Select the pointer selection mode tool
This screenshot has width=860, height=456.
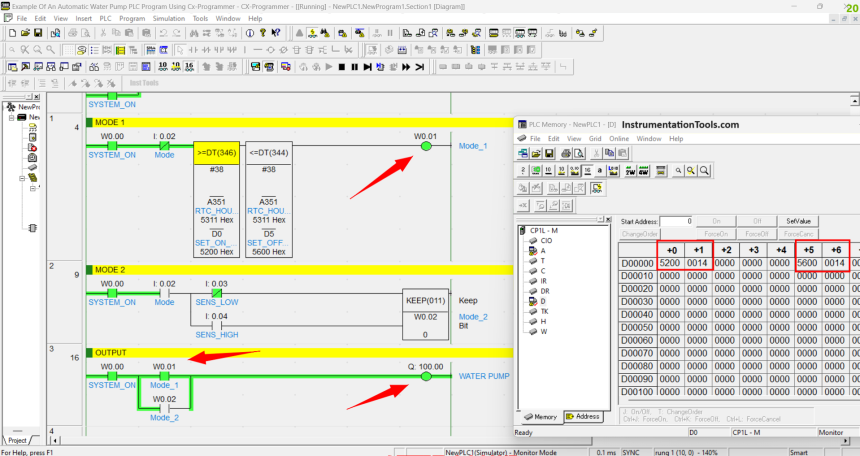coord(180,50)
